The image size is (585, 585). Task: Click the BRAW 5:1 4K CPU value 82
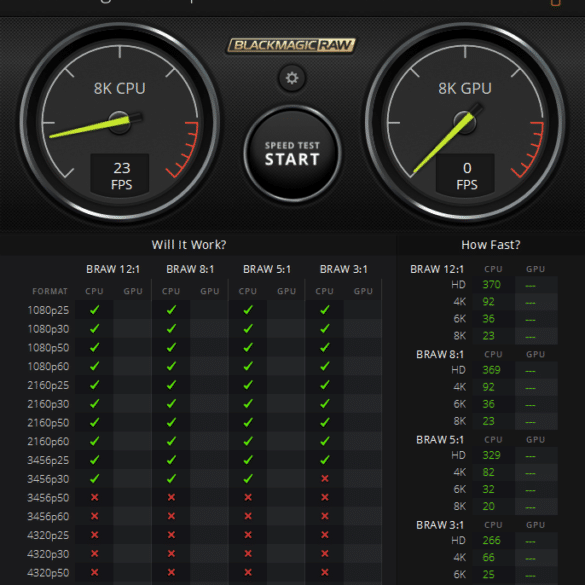point(488,472)
